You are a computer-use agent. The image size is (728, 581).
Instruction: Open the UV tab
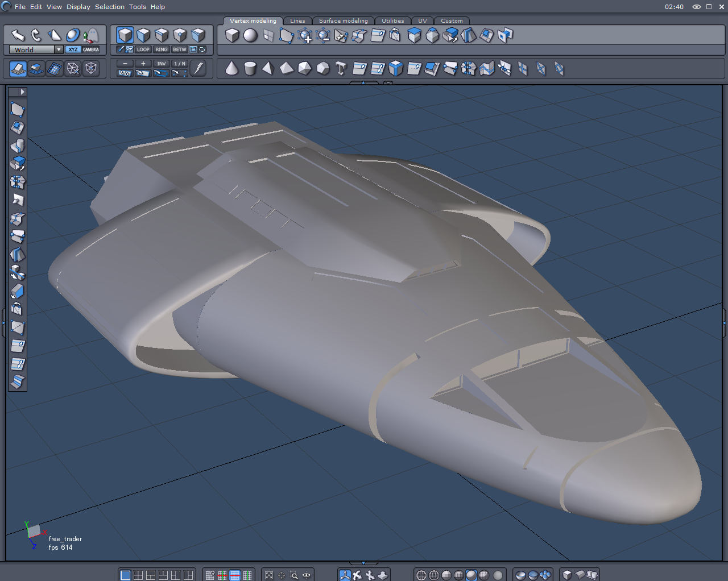pyautogui.click(x=423, y=21)
